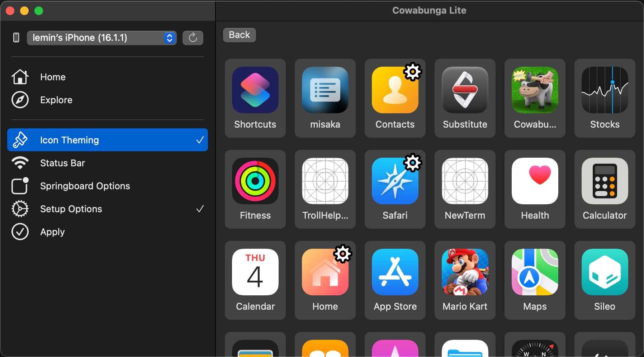Open the Explore section

108,100
